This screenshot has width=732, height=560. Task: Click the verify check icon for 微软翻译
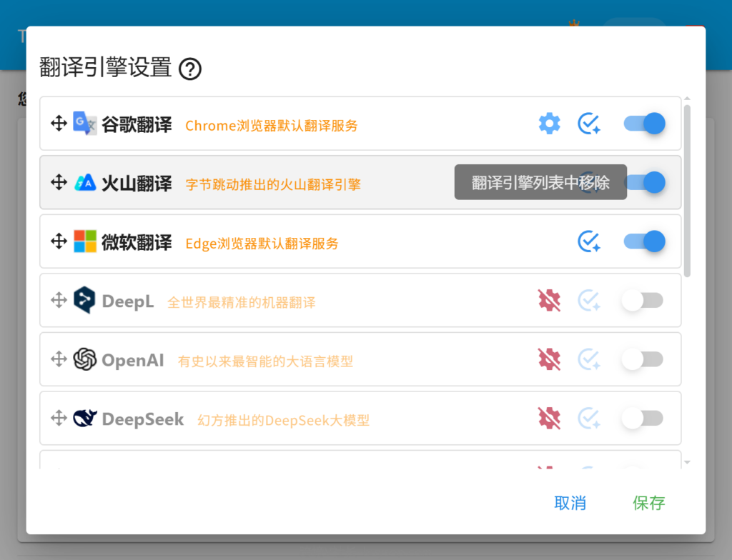click(x=589, y=241)
